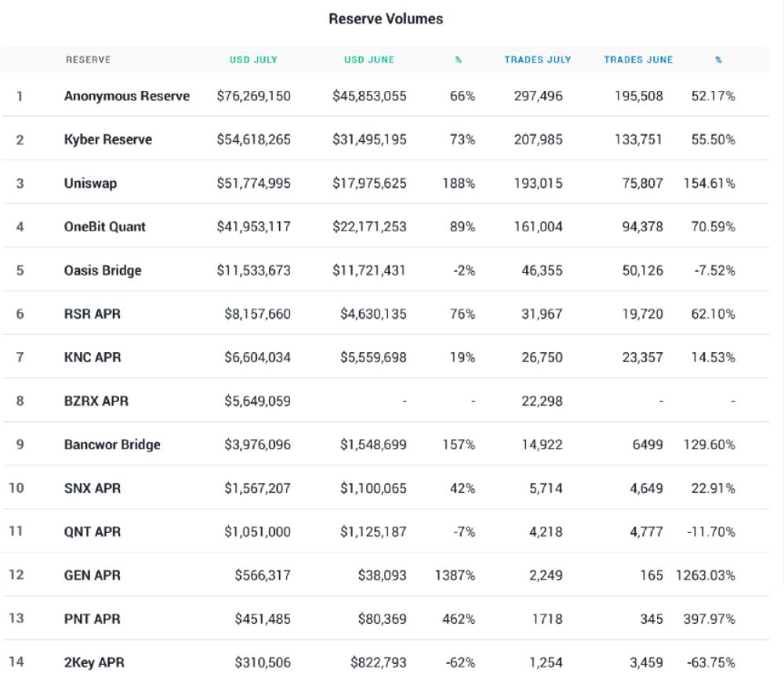Click the "Reserve Volumes" title
This screenshot has width=784, height=678.
pyautogui.click(x=386, y=19)
